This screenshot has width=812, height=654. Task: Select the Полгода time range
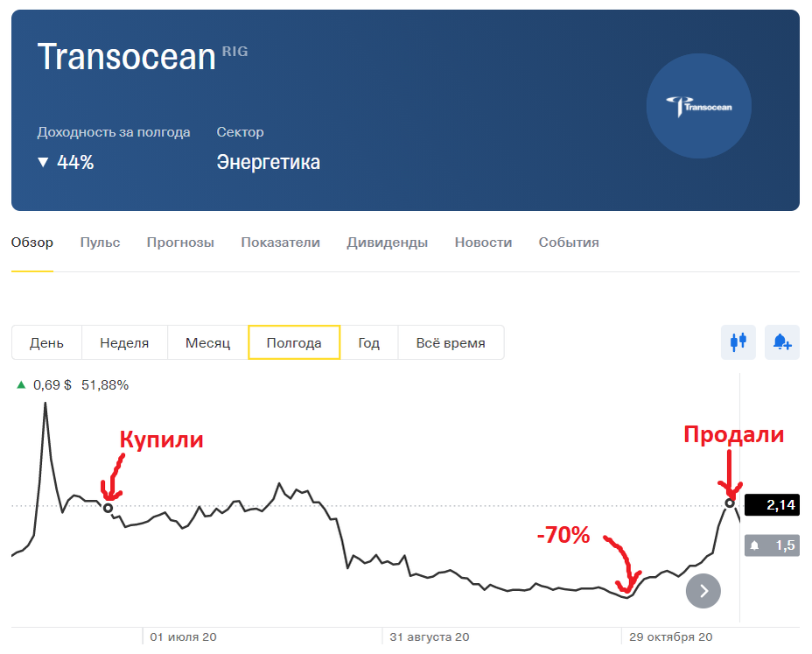click(x=294, y=342)
